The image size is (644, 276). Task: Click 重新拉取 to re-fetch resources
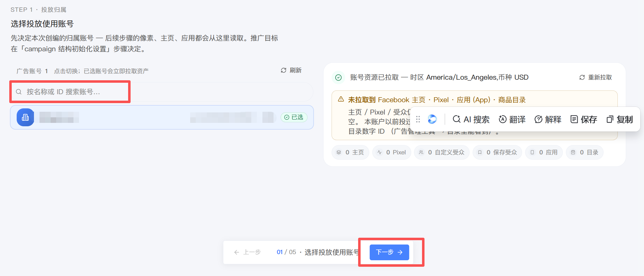pyautogui.click(x=596, y=77)
